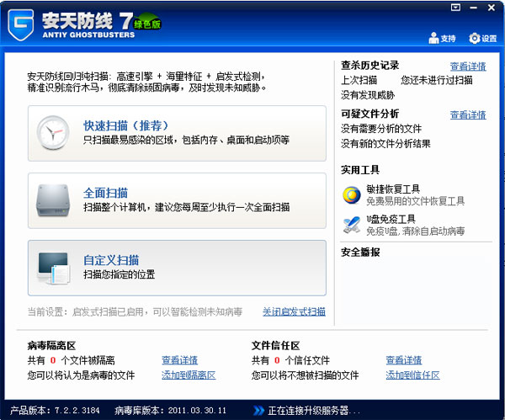Start 自定义扫描
This screenshot has height=420, width=505.
[x=177, y=268]
